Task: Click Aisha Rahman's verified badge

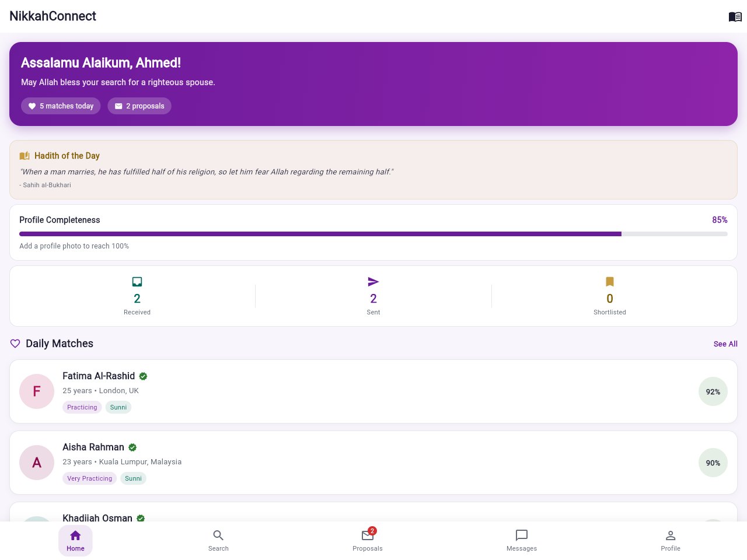Action: click(132, 447)
